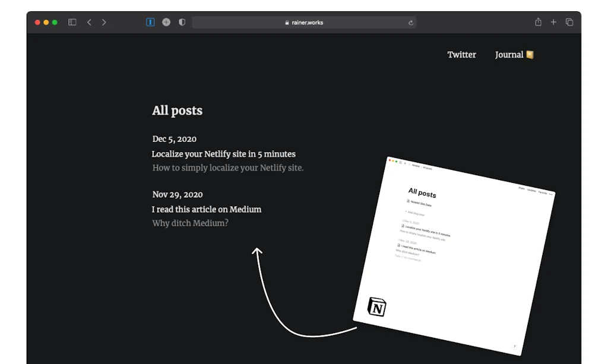
Task: Show the tab overview icon
Action: 569,23
